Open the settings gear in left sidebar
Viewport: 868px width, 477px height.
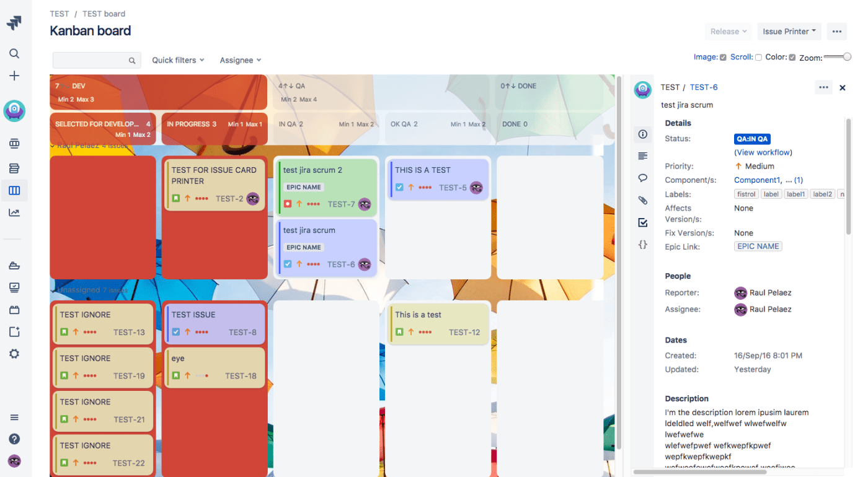click(14, 354)
